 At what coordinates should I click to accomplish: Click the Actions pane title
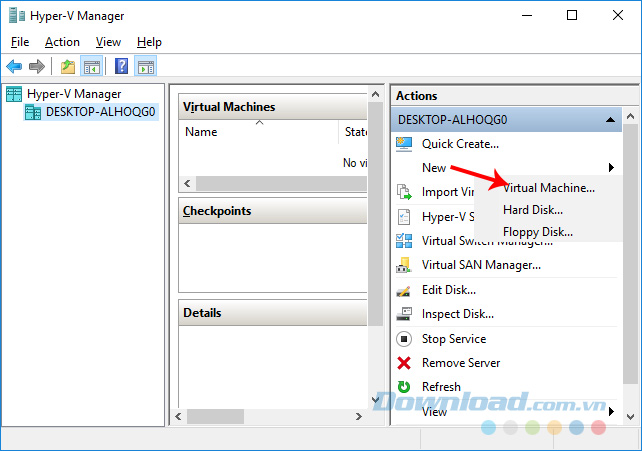417,96
